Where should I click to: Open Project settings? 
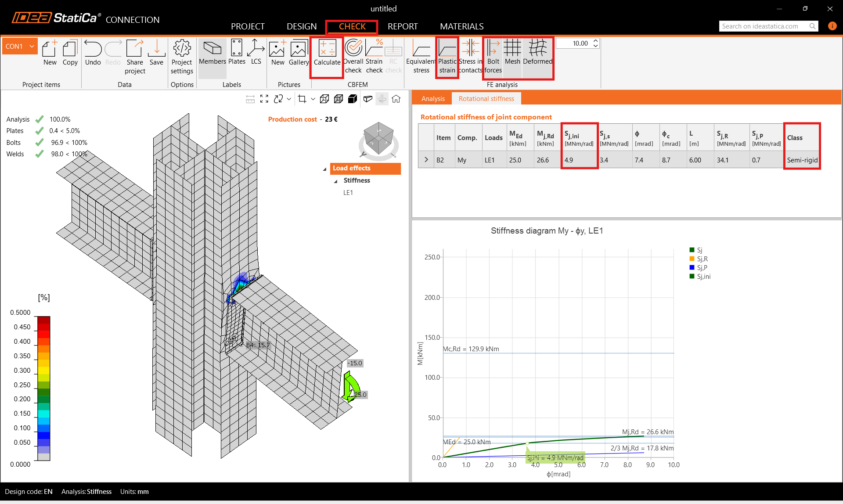tap(182, 56)
